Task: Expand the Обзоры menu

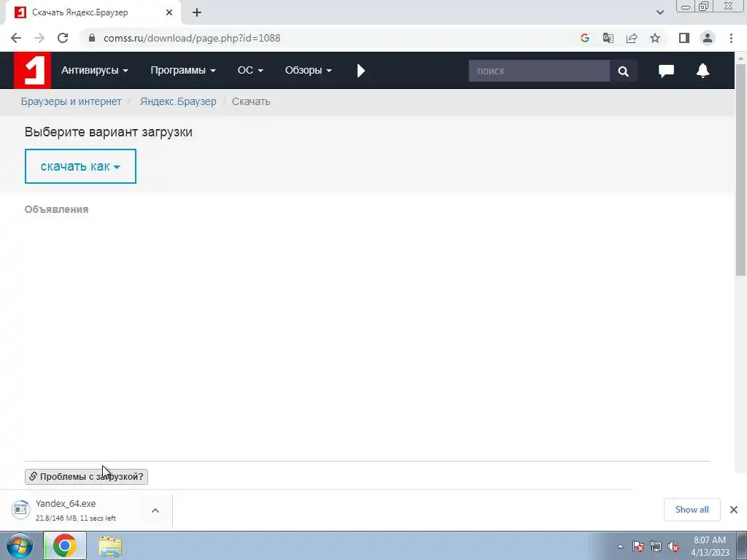Action: [309, 71]
